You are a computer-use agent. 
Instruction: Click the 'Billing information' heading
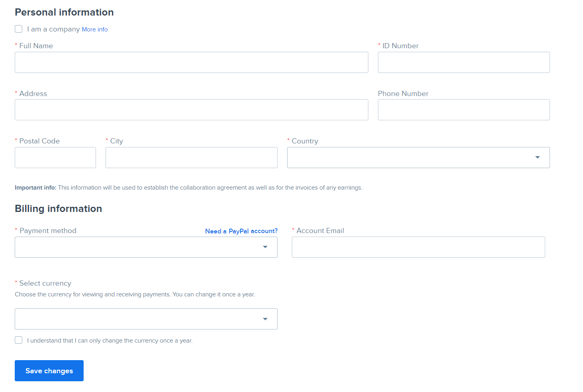click(x=59, y=209)
